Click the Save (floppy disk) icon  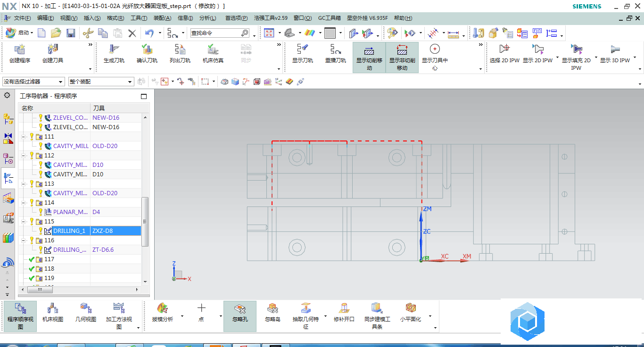[71, 33]
